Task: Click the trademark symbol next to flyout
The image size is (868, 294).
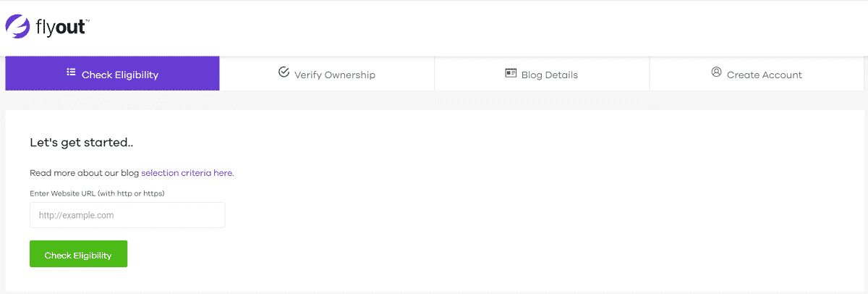Action: pos(87,22)
